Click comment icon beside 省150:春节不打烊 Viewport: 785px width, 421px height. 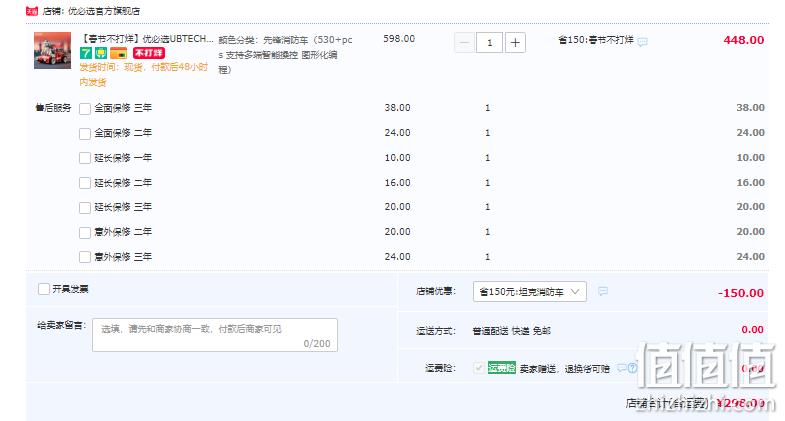tap(642, 42)
